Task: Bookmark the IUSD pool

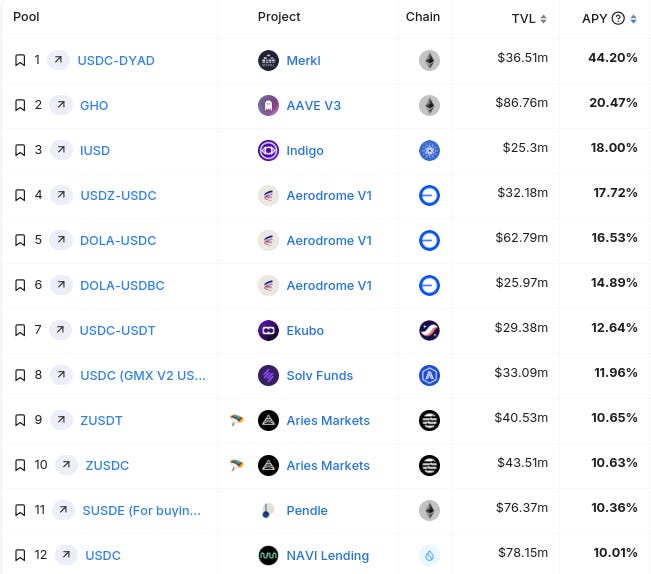Action: tap(20, 150)
